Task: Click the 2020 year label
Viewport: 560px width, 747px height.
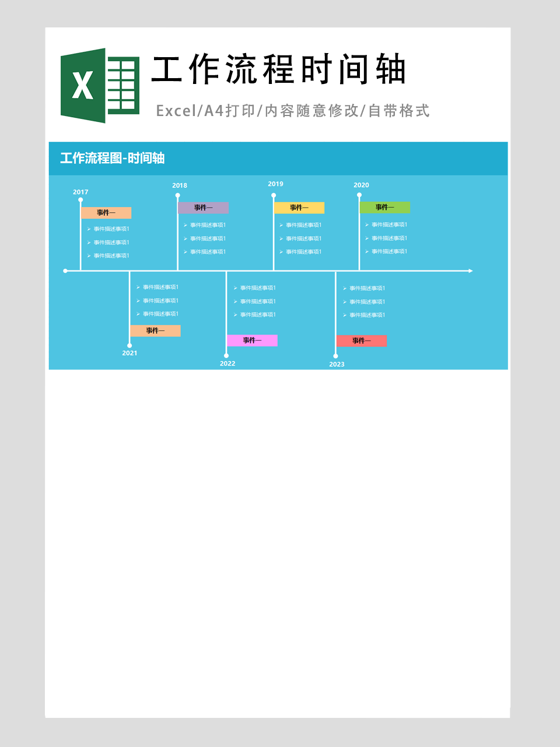Action: pyautogui.click(x=361, y=185)
